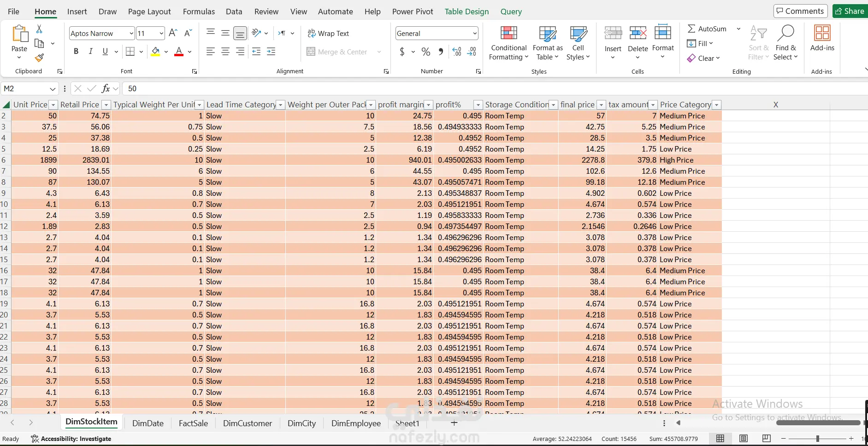Switch to the DimEmployee sheet tab
This screenshot has height=446, width=868.
point(356,423)
